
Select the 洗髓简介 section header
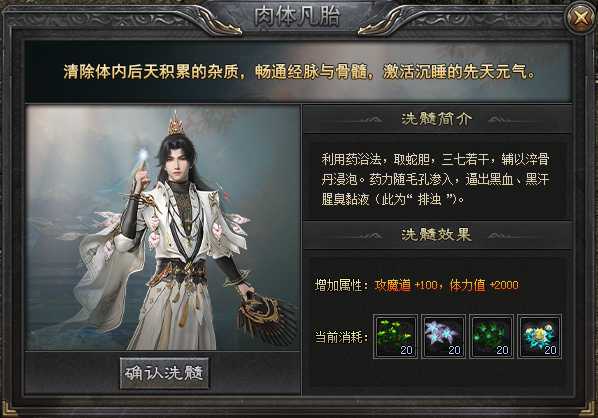tap(437, 119)
